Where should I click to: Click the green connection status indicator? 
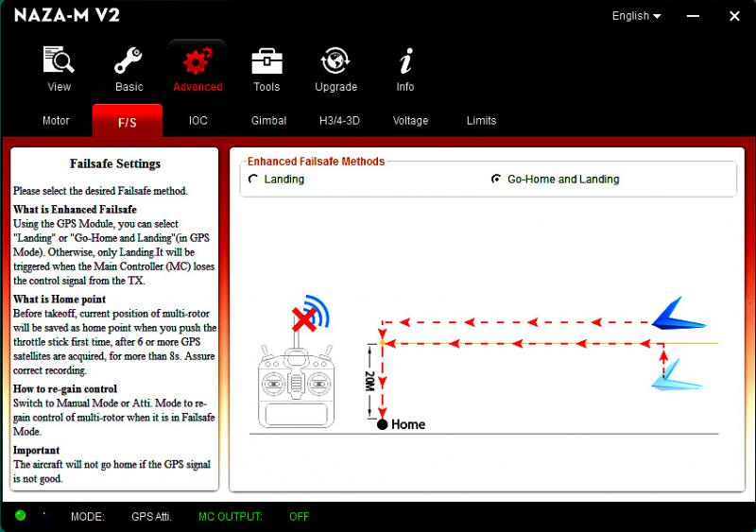click(20, 515)
